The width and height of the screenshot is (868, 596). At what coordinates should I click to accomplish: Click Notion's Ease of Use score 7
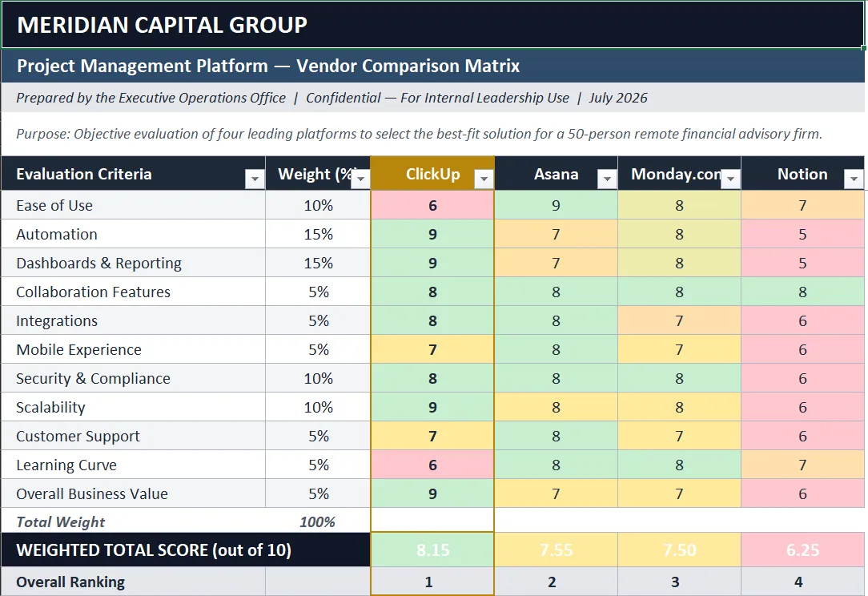click(802, 206)
